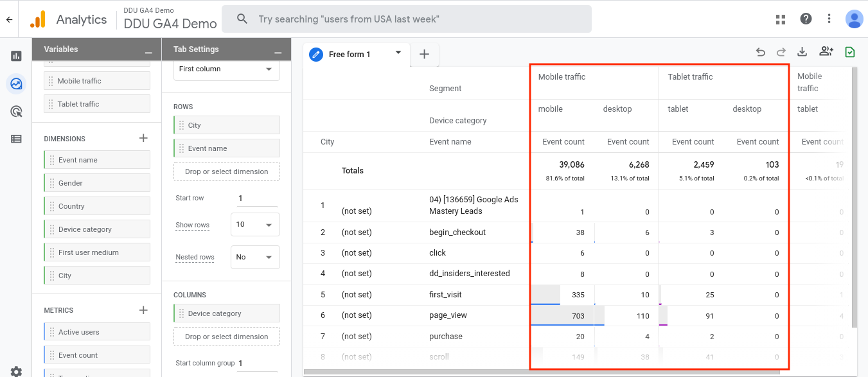Click the Device category chip in Columns
The height and width of the screenshot is (377, 868).
pyautogui.click(x=227, y=313)
